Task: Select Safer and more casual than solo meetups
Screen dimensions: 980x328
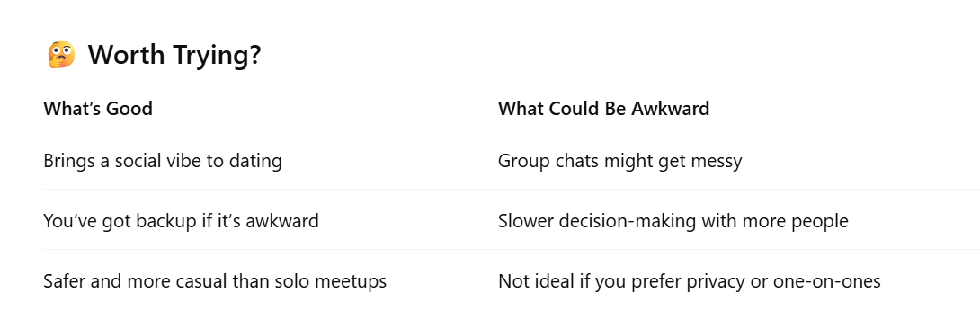Action: pyautogui.click(x=215, y=281)
